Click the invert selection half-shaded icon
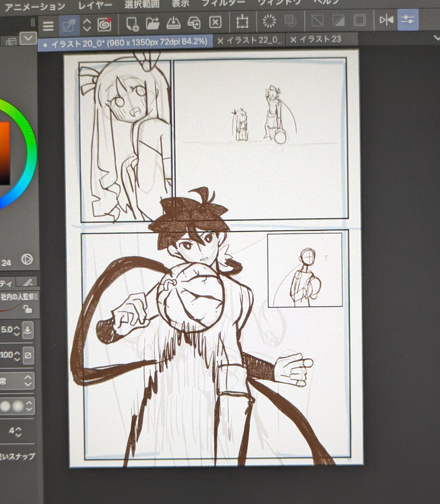The image size is (440, 504). [338, 21]
